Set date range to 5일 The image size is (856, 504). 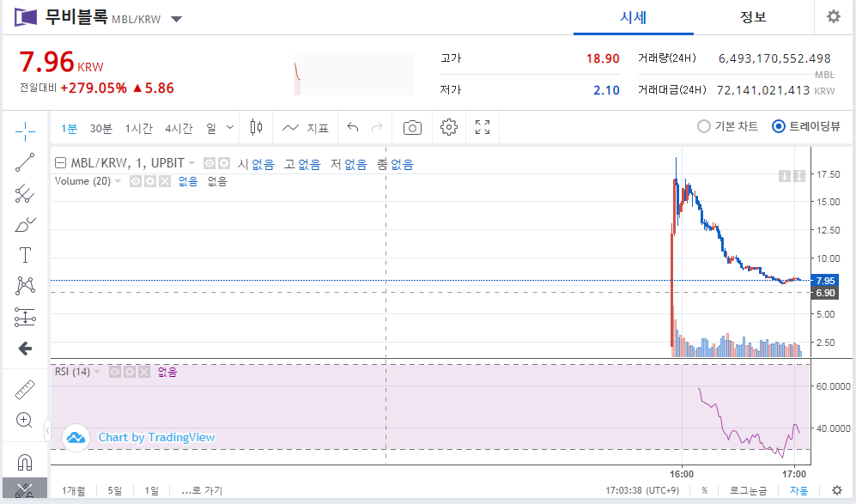coord(115,490)
